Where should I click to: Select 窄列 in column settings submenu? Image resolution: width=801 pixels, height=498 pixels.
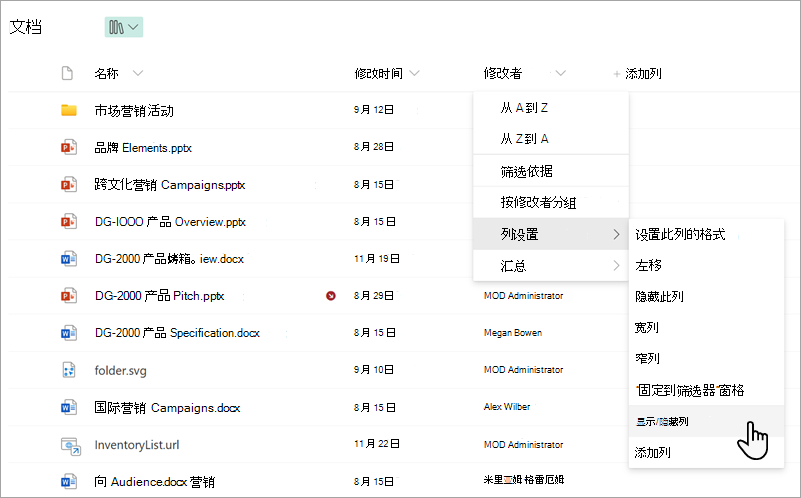706,359
